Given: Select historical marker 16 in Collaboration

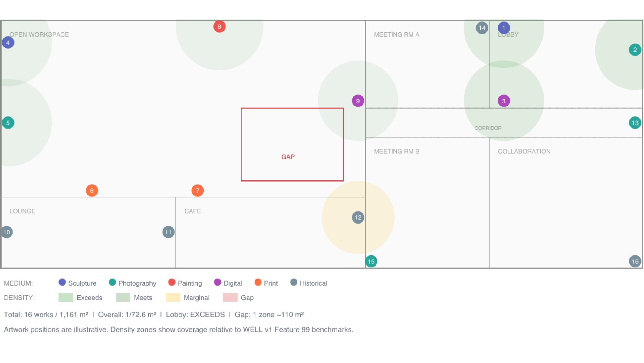Looking at the screenshot, I should click(635, 261).
